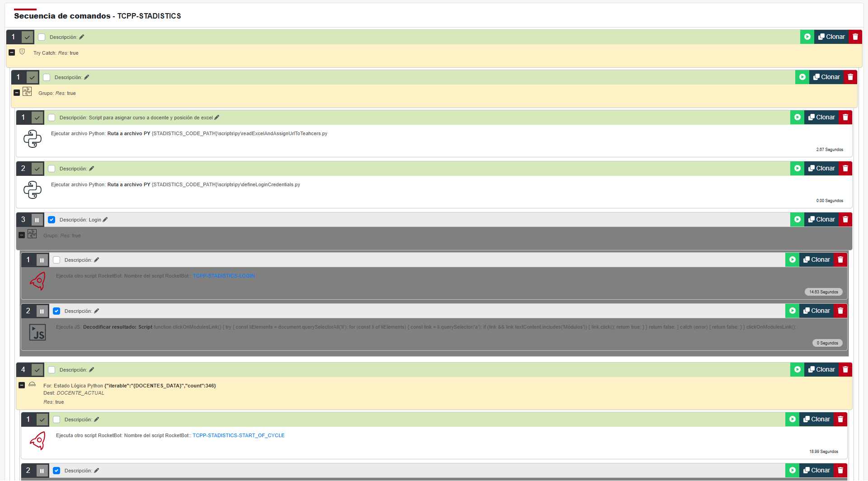Toggle enabled checkmark of For loop step 4
This screenshot has height=481, width=868.
37,370
